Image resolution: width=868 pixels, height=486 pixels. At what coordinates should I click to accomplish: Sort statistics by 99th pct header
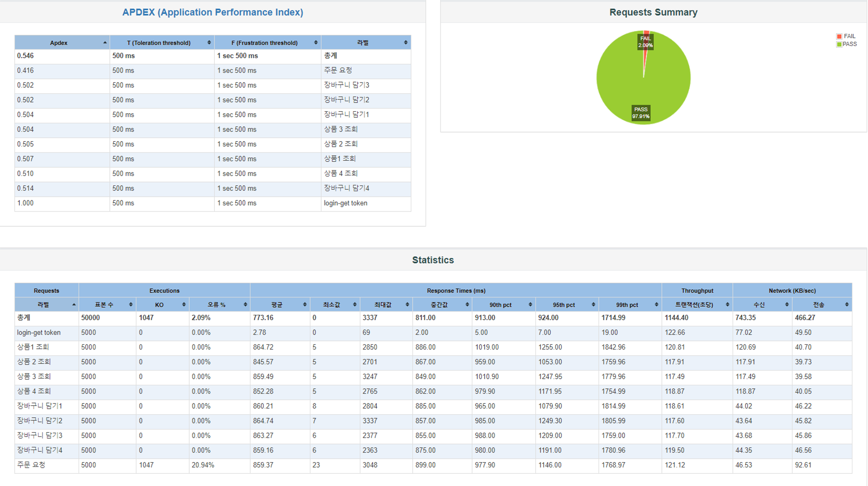click(x=627, y=305)
